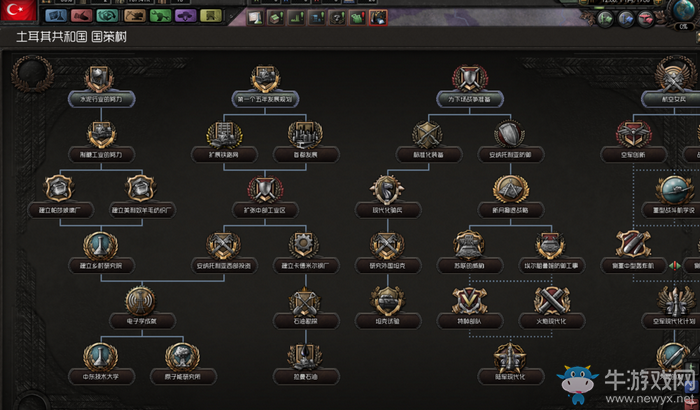Select the 中东技术大学 focus icon
Image resolution: width=700 pixels, height=410 pixels.
(x=101, y=356)
